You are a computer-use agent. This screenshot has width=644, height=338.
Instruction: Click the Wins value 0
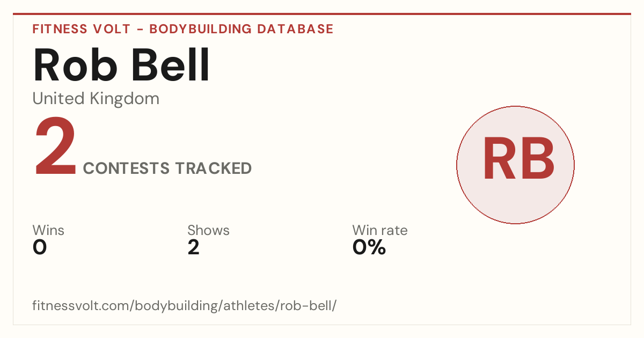40,247
